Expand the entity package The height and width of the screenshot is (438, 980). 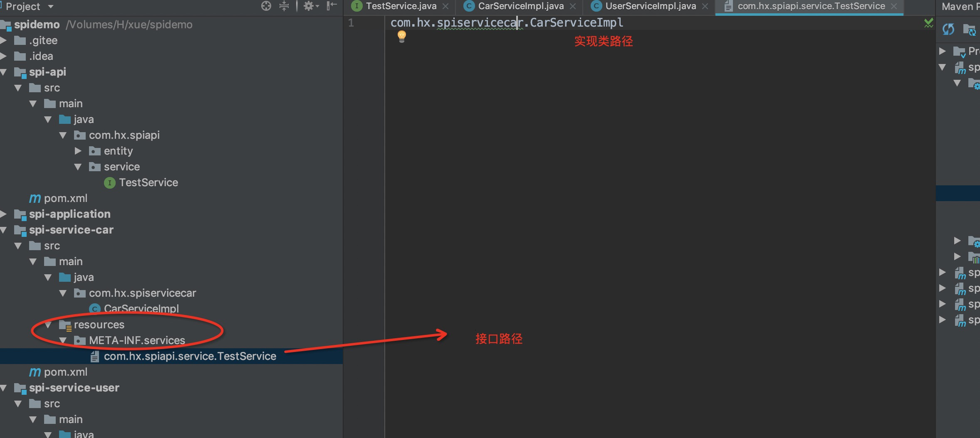(78, 151)
